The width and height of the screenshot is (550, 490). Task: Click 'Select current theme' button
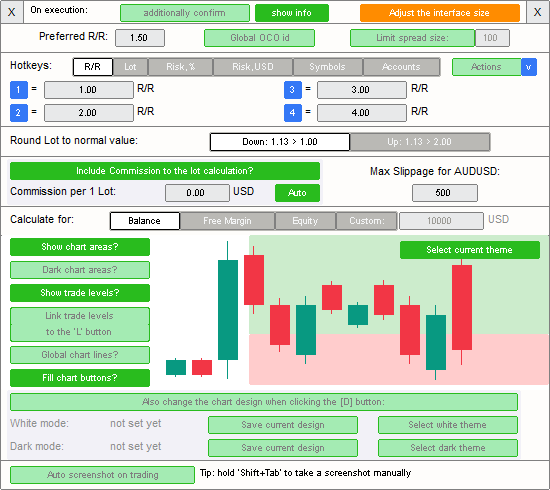(x=470, y=250)
